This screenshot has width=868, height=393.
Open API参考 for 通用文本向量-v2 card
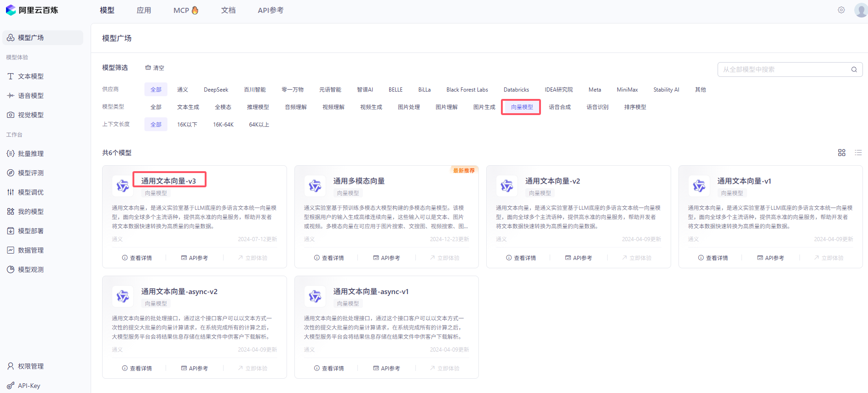(x=578, y=258)
